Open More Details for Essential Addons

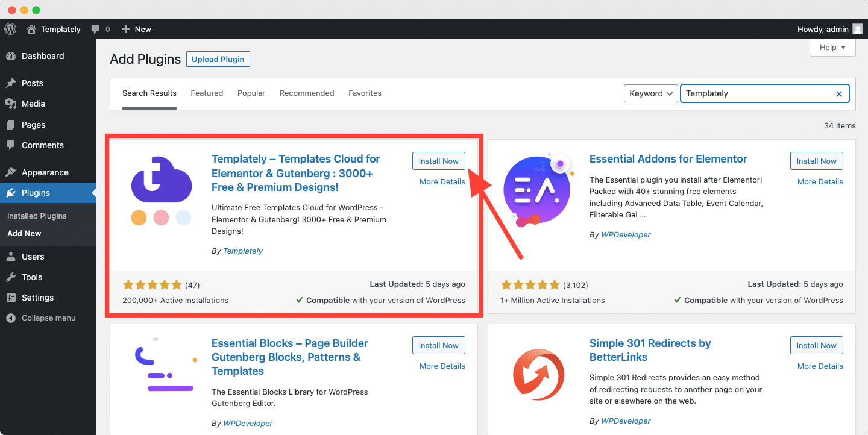point(820,181)
